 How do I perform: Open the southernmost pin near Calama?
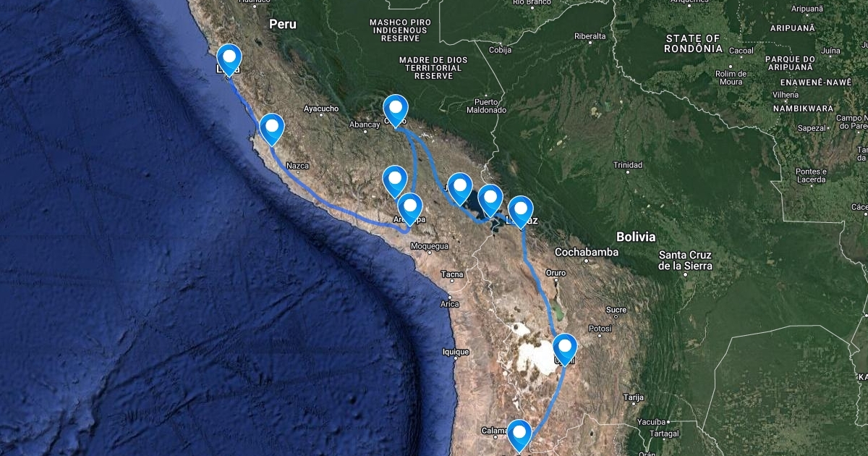(x=519, y=435)
